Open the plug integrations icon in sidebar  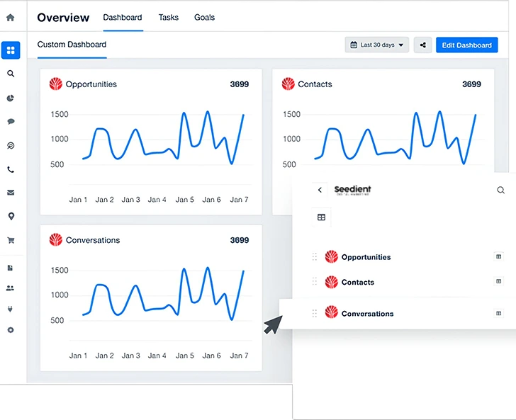tap(10, 309)
